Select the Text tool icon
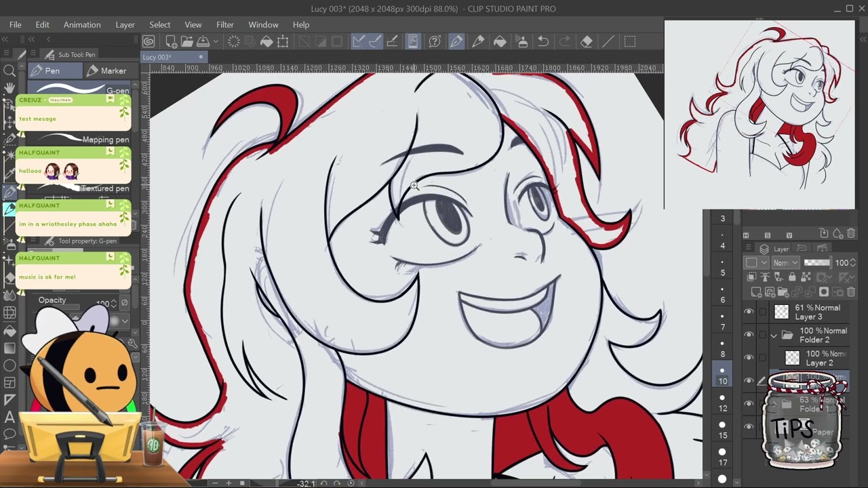This screenshot has height=488, width=868. 9,417
